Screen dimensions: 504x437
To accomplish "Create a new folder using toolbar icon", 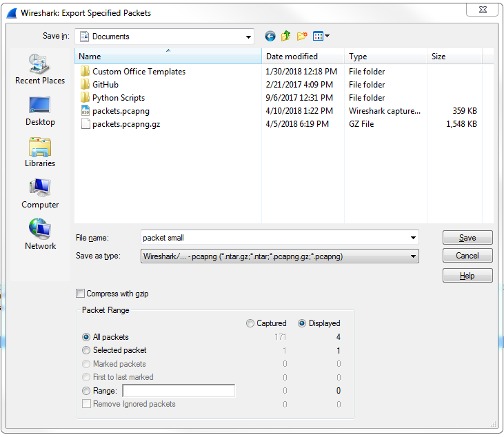I will [302, 37].
